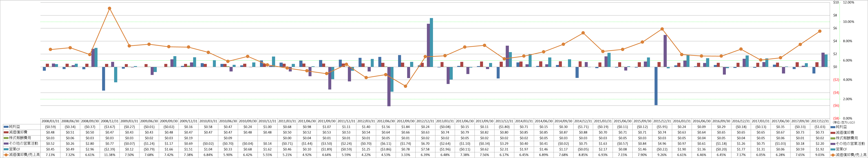Click the その他の営業活動 cell showing $4.96
The width and height of the screenshot is (868, 158).
click(x=662, y=144)
